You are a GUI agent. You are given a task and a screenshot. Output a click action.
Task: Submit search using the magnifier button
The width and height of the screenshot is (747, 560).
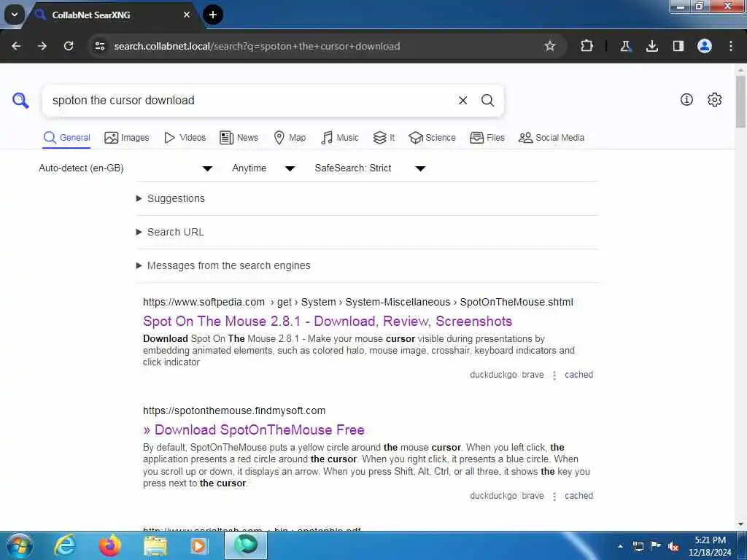487,101
